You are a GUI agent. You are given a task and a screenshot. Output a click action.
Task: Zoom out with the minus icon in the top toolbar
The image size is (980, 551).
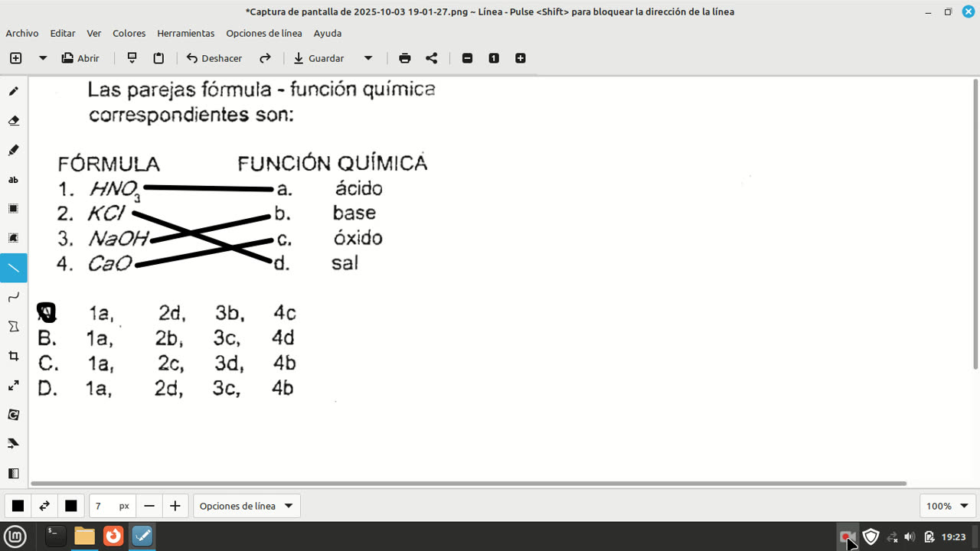click(x=468, y=58)
